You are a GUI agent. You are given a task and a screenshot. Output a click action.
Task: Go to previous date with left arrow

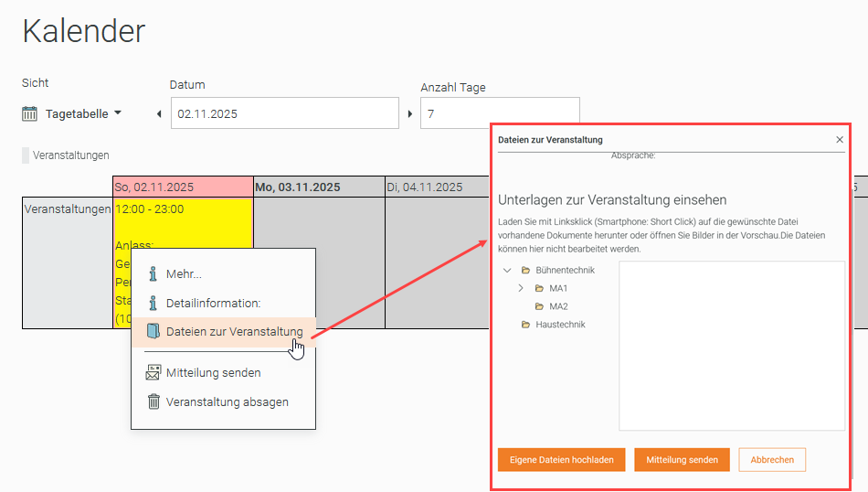pyautogui.click(x=159, y=114)
